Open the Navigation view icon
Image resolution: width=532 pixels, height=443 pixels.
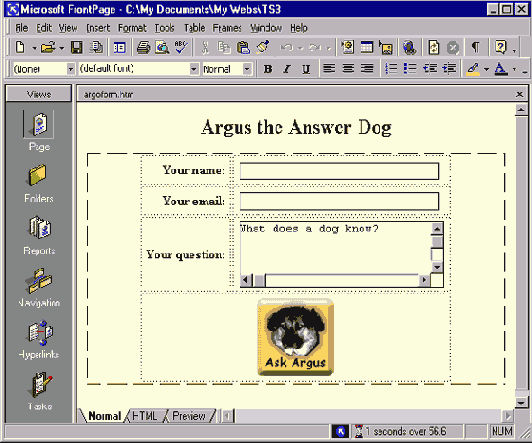point(39,287)
